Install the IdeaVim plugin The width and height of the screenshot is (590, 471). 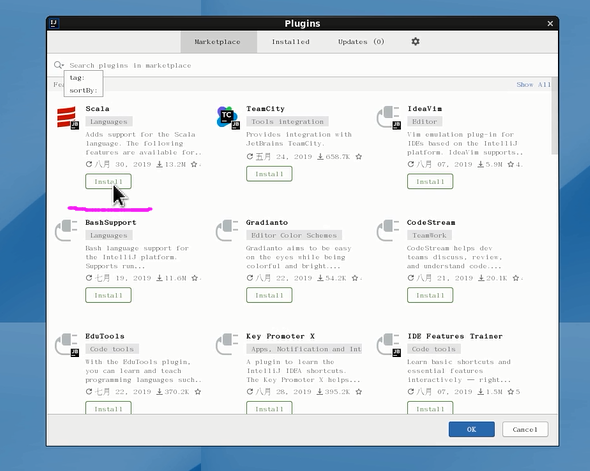coord(430,182)
